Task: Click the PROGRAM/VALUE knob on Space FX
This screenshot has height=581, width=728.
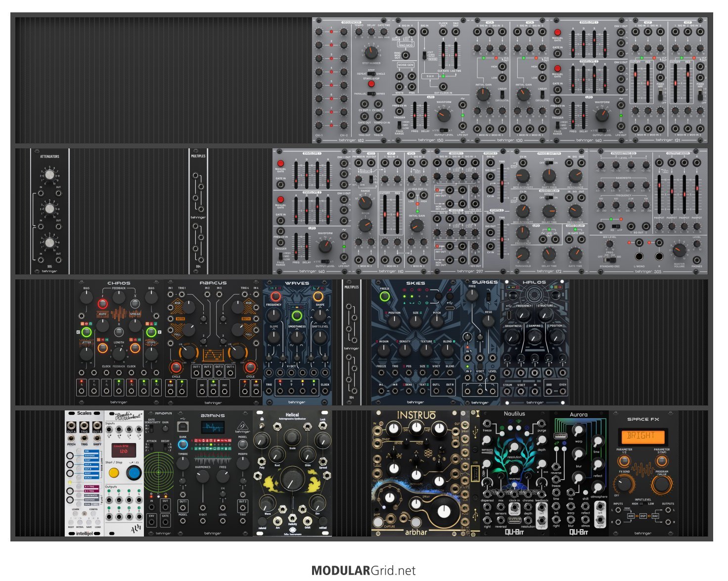Action: tap(662, 484)
